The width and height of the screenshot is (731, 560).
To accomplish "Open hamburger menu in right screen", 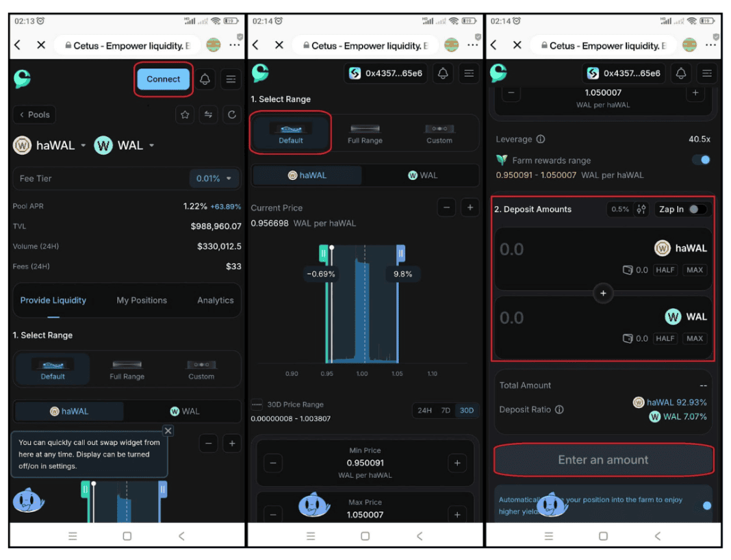I will tap(707, 73).
